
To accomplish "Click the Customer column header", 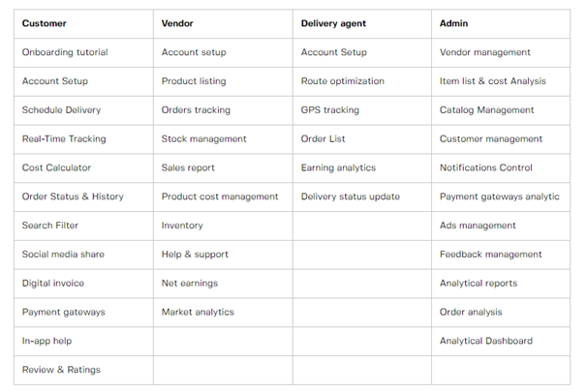I will (x=46, y=23).
